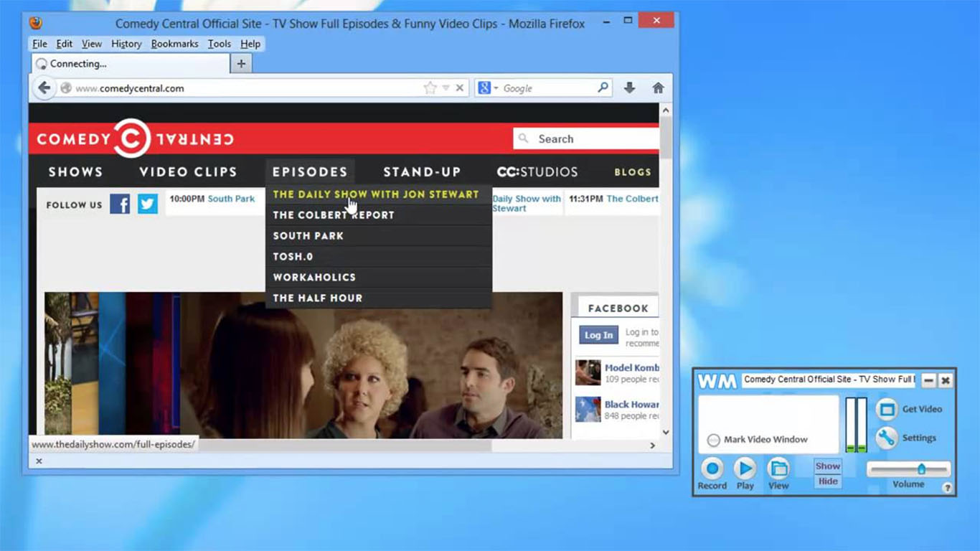The image size is (980, 551).
Task: Open the File menu
Action: (x=39, y=44)
